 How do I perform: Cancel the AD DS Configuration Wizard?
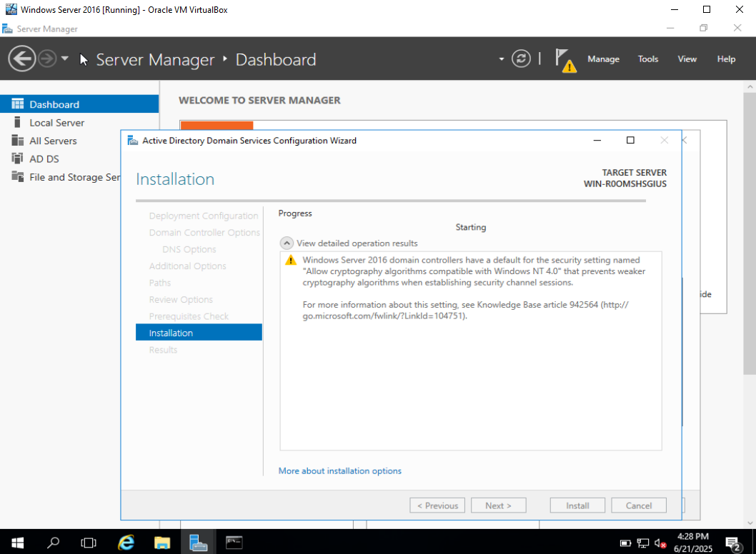click(639, 505)
